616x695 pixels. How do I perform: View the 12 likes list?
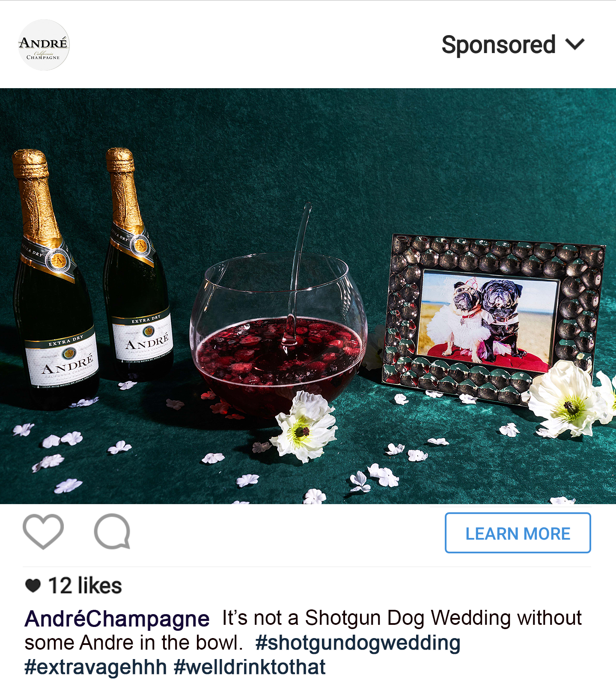(x=85, y=585)
